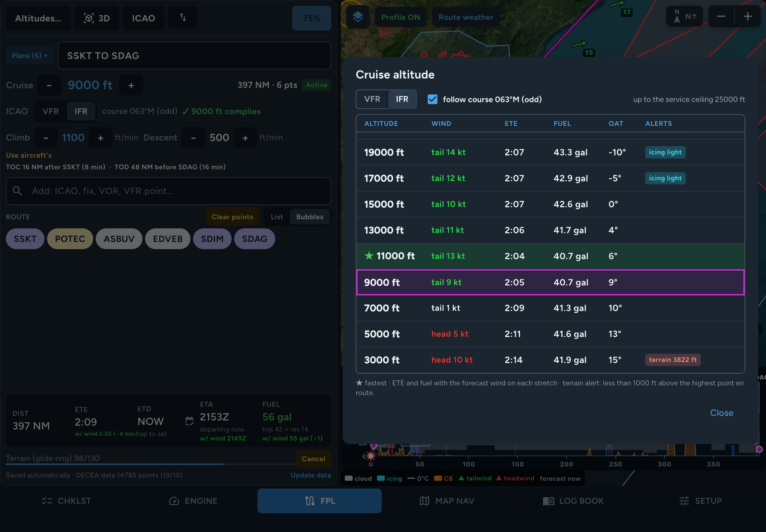This screenshot has height=532, width=766.
Task: Open the ENGINE tab
Action: [x=193, y=501]
